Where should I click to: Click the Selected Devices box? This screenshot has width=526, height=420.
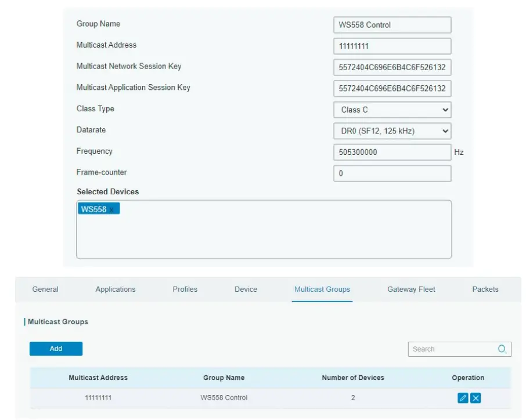point(264,229)
